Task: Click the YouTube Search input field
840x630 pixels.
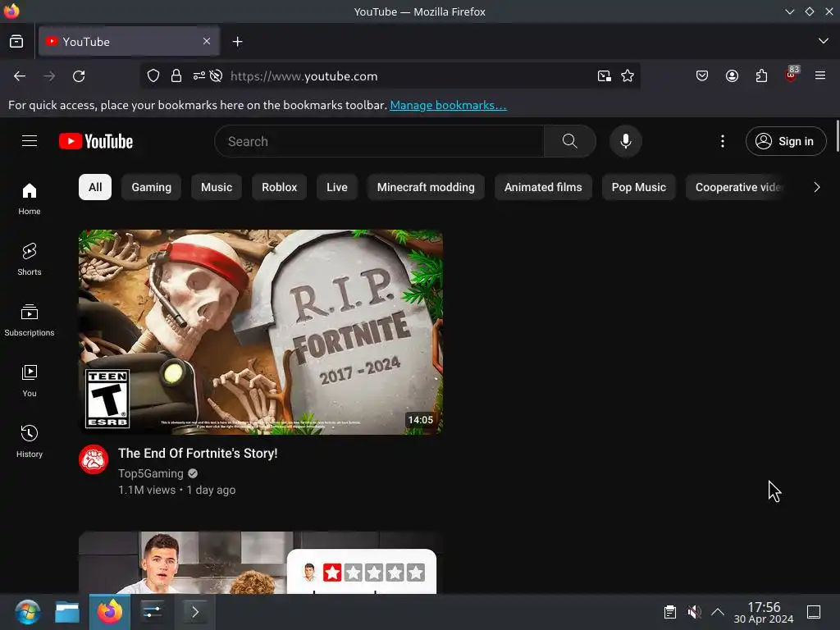Action: 379,141
